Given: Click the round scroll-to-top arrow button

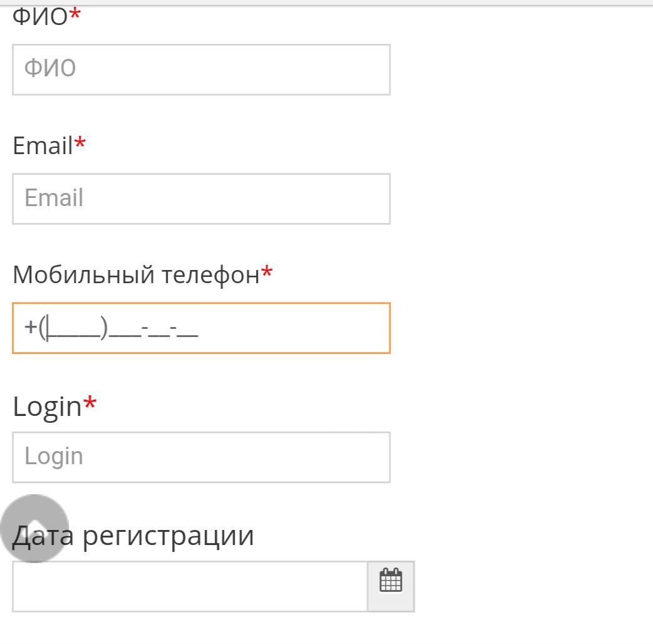Looking at the screenshot, I should [34, 528].
